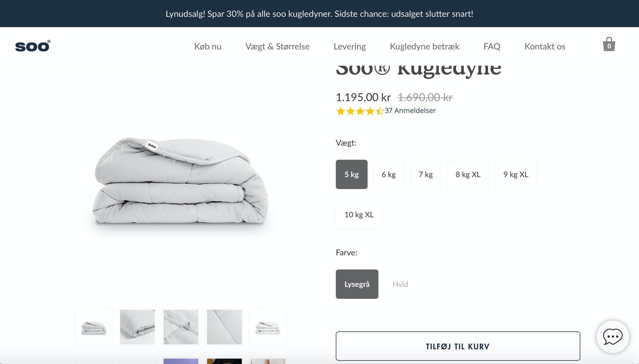Select the 5 kg weight option

352,174
